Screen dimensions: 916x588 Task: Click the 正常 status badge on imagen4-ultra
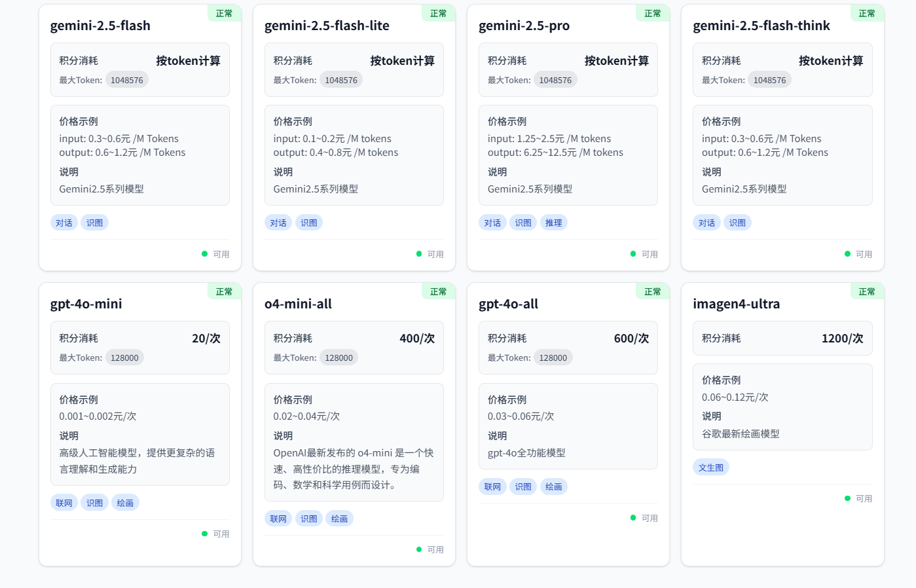pos(866,291)
